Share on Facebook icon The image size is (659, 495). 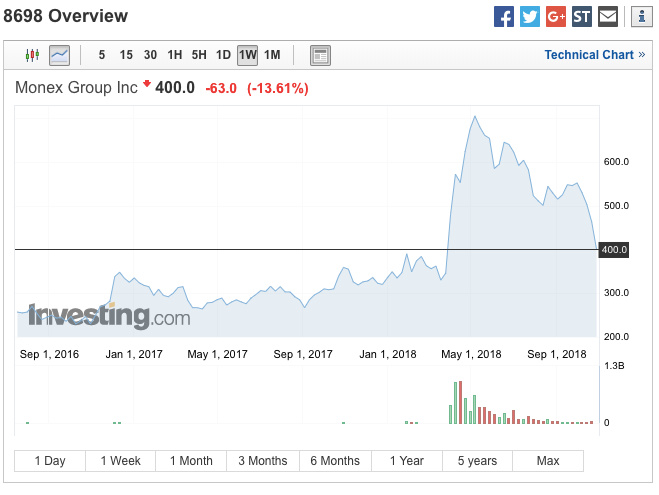(503, 17)
